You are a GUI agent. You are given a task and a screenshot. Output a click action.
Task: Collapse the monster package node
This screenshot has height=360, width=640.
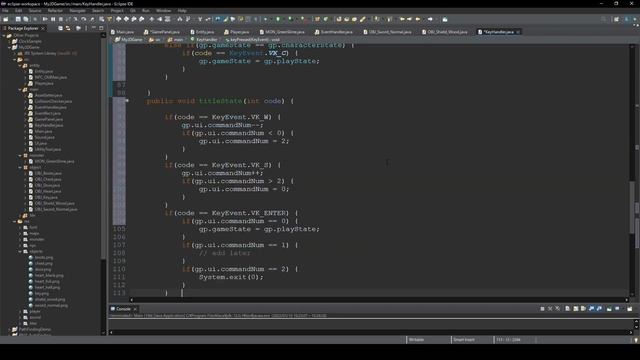pyautogui.click(x=20, y=155)
